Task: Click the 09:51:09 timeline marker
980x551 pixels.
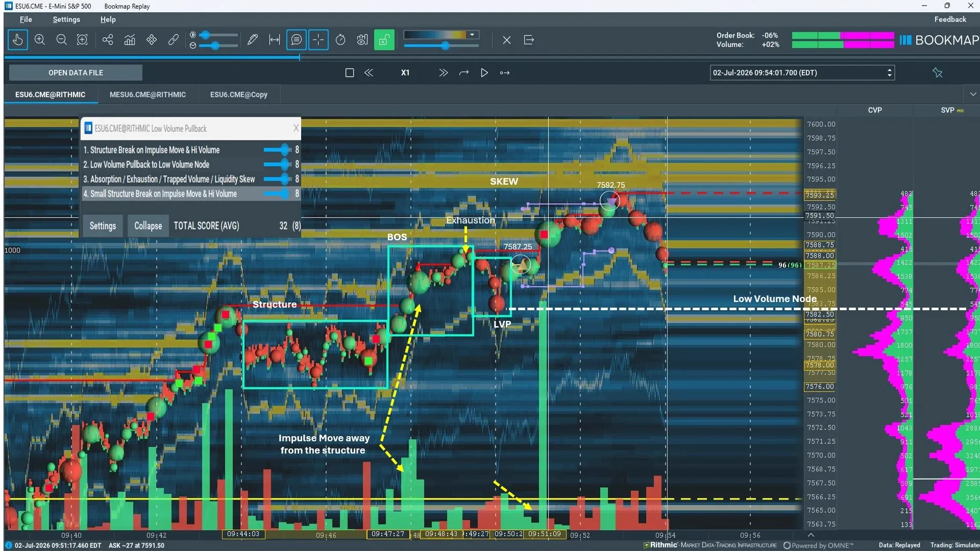Action: tap(545, 534)
